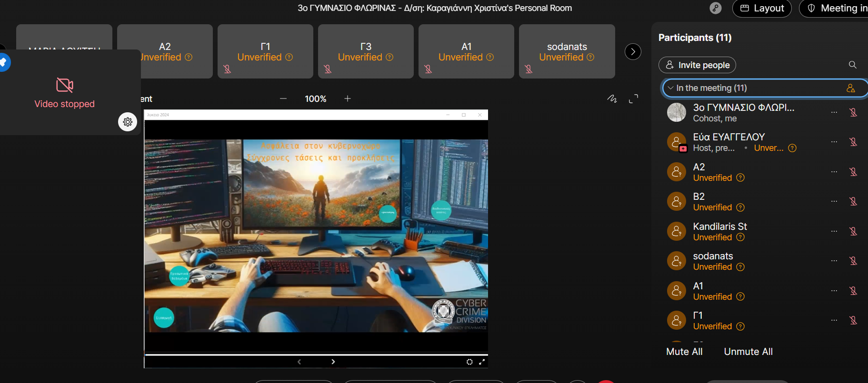Expand shared content to fullscreen
The width and height of the screenshot is (868, 383).
coord(633,99)
